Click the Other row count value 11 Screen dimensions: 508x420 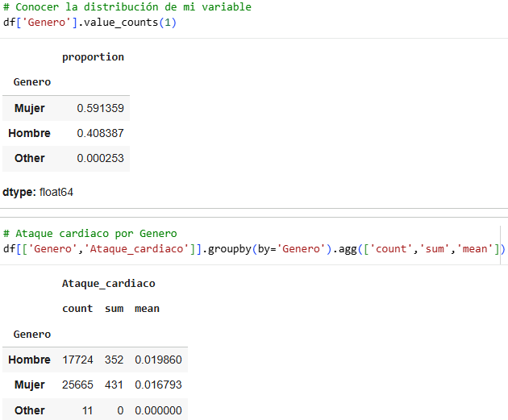[87, 410]
